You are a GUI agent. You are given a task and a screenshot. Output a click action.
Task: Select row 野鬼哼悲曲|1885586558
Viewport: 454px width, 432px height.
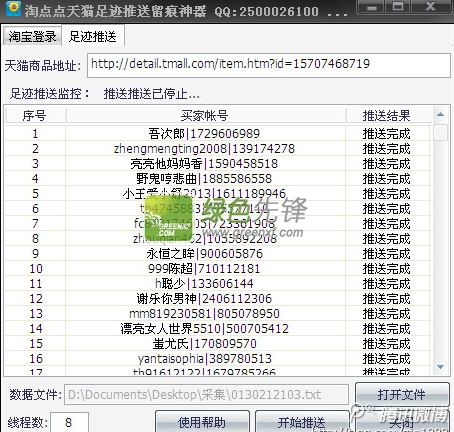pos(218,179)
